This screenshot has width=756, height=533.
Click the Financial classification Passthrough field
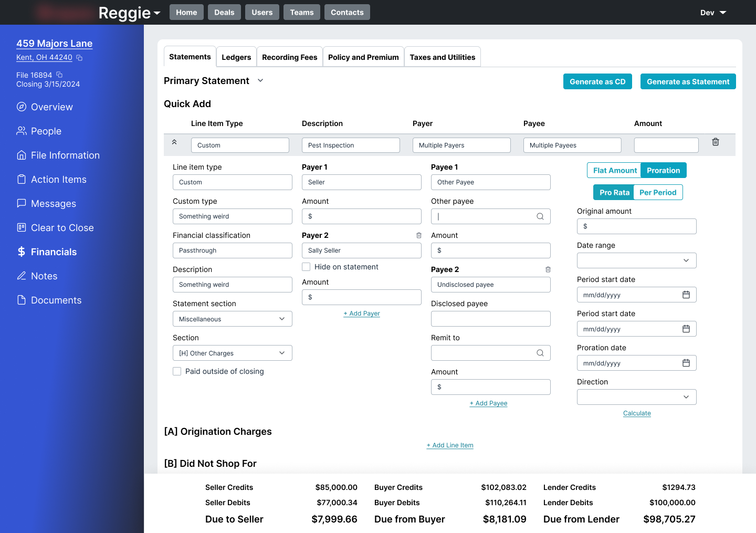pos(233,250)
